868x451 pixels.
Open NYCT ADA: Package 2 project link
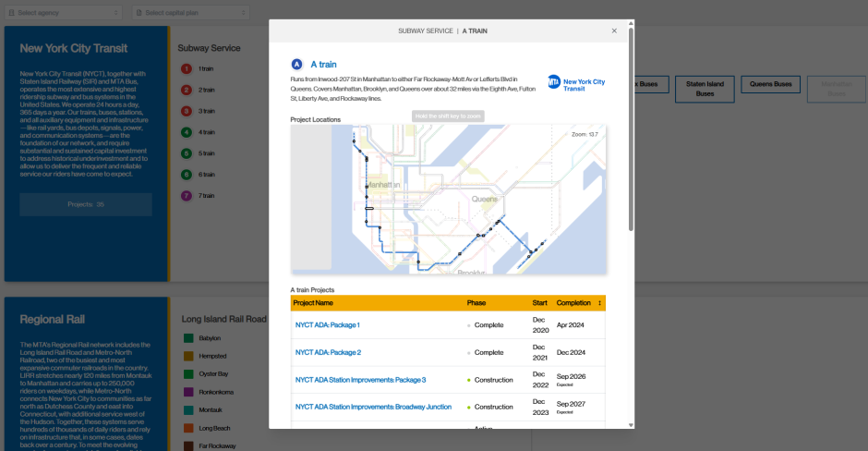coord(328,352)
